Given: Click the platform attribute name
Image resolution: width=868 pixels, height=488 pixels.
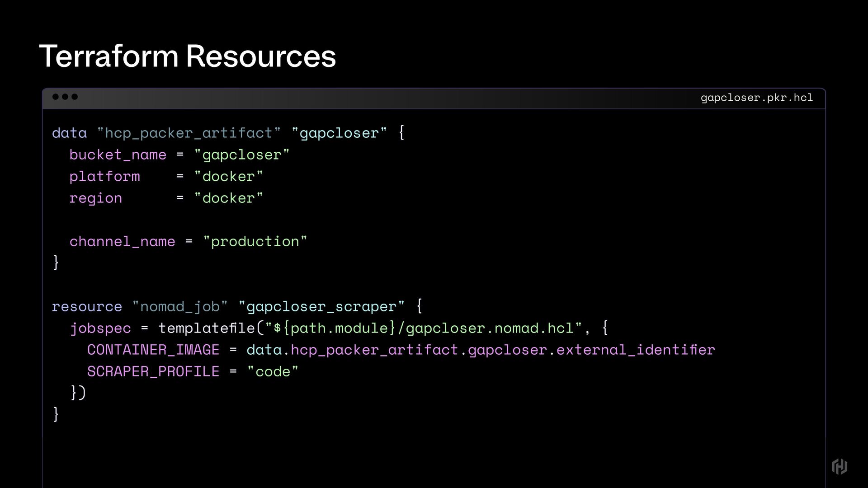Looking at the screenshot, I should coord(105,177).
